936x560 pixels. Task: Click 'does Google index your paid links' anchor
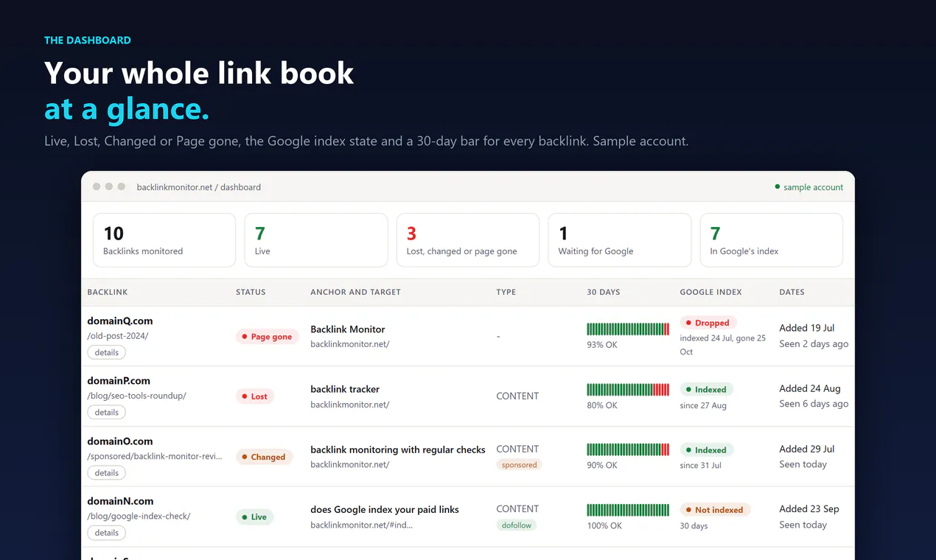pos(385,509)
